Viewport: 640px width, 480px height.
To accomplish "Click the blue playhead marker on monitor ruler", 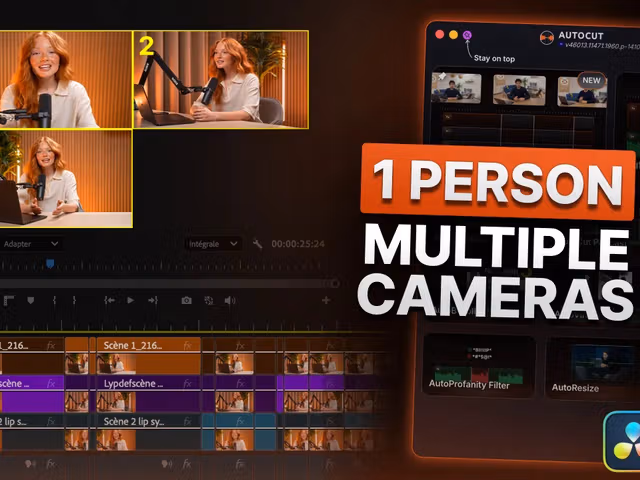I will click(50, 264).
